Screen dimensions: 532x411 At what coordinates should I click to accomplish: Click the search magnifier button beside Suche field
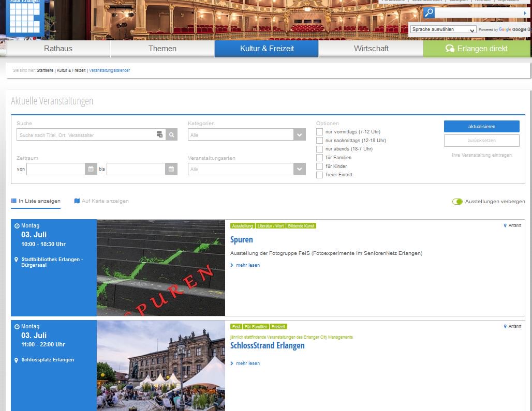[x=172, y=134]
